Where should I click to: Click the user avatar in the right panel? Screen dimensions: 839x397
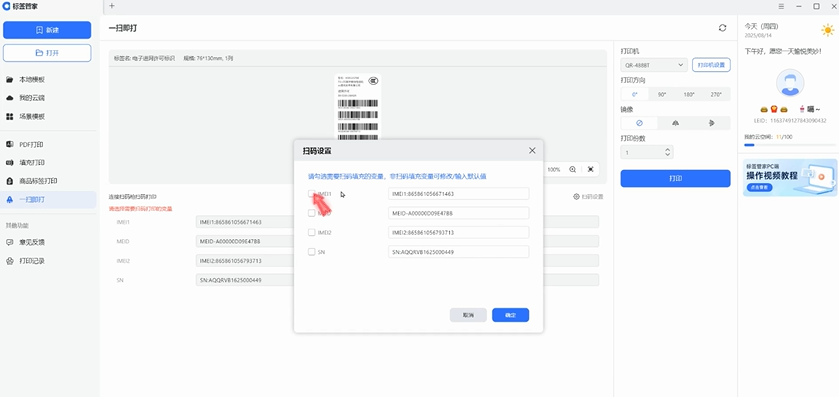coord(790,83)
